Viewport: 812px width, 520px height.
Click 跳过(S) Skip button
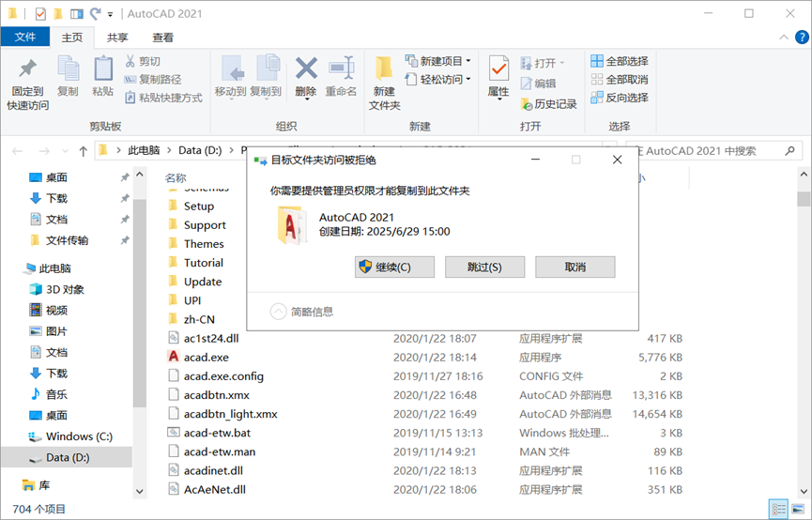click(x=484, y=267)
